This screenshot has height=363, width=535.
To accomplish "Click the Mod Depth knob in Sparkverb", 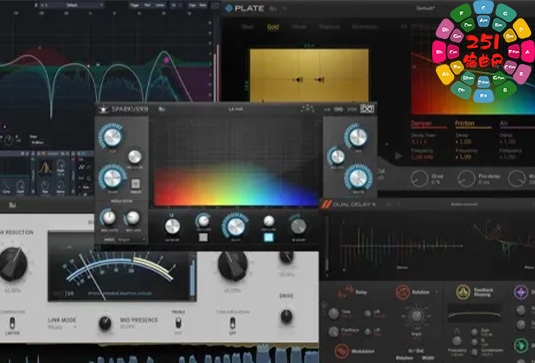I will pos(109,218).
